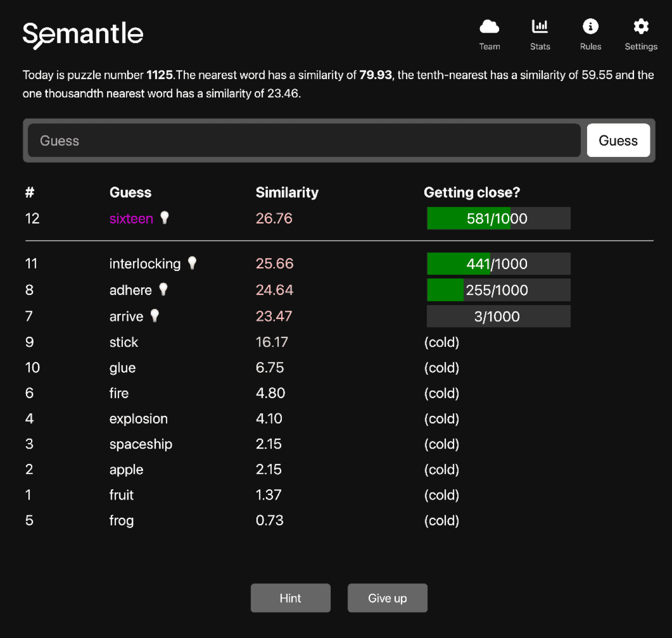Select the word stick in the list
The width and height of the screenshot is (672, 638).
point(123,342)
